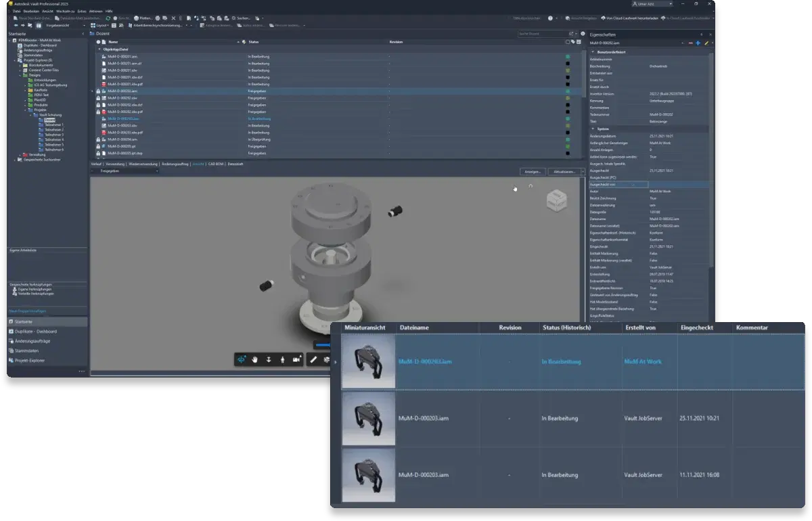Sort file list by Status column

pyautogui.click(x=253, y=42)
